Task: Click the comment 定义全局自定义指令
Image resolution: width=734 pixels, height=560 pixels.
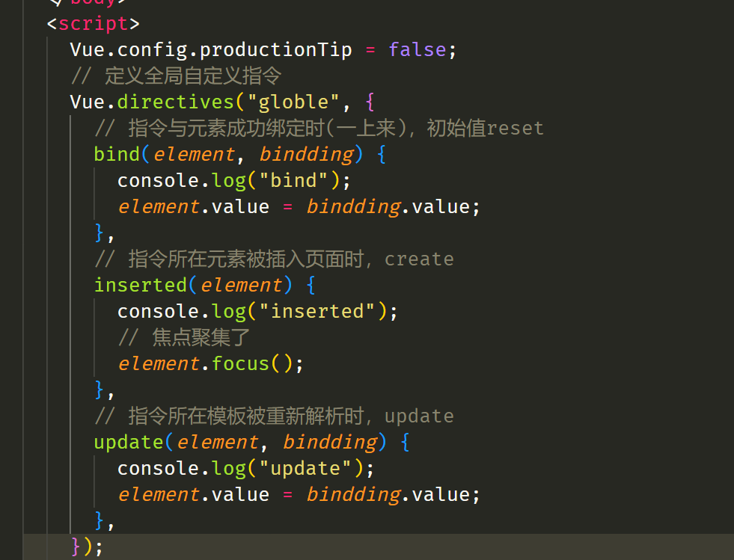Action: [x=176, y=76]
